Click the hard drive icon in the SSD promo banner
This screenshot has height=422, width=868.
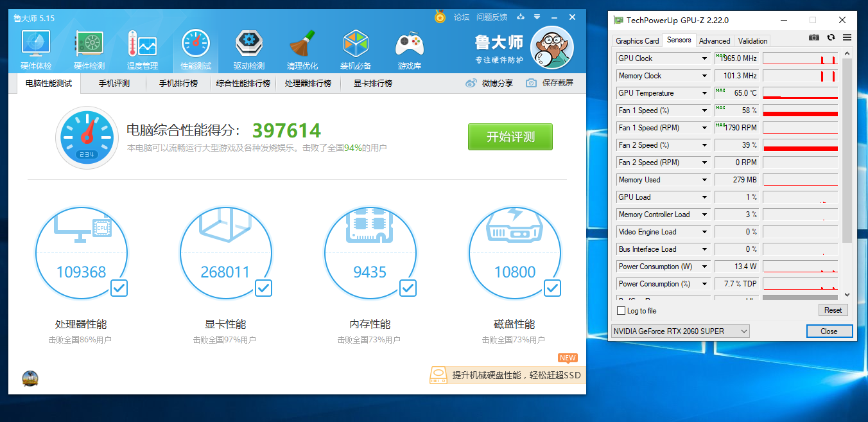[438, 375]
